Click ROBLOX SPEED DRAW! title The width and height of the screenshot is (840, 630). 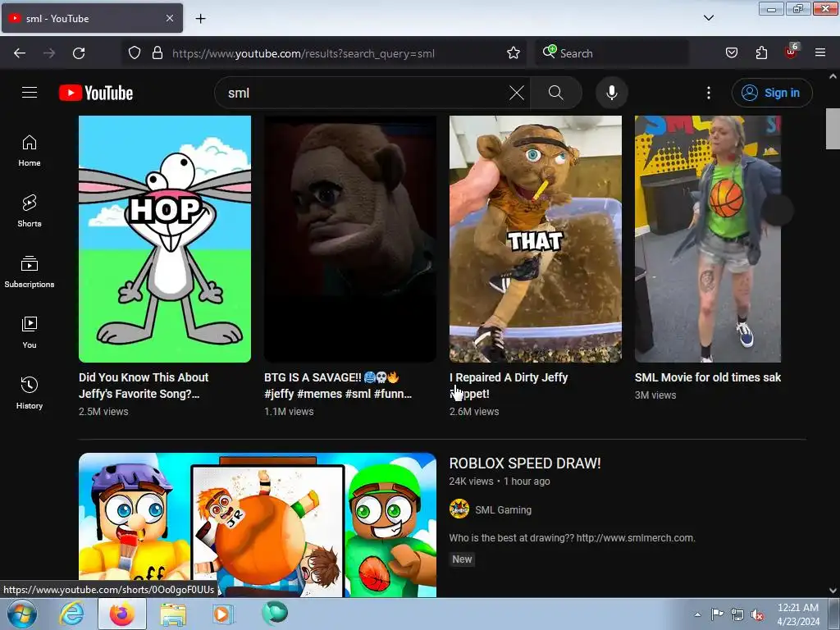(x=525, y=463)
